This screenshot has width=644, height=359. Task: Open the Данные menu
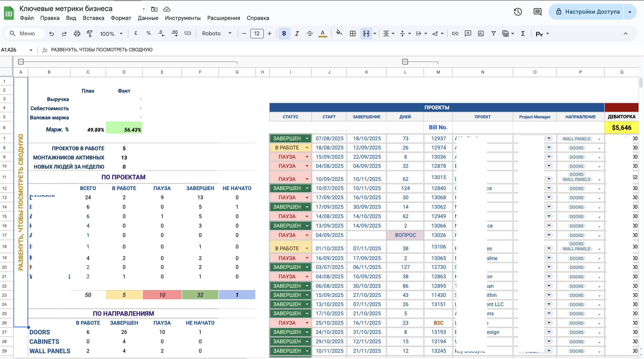coord(148,18)
